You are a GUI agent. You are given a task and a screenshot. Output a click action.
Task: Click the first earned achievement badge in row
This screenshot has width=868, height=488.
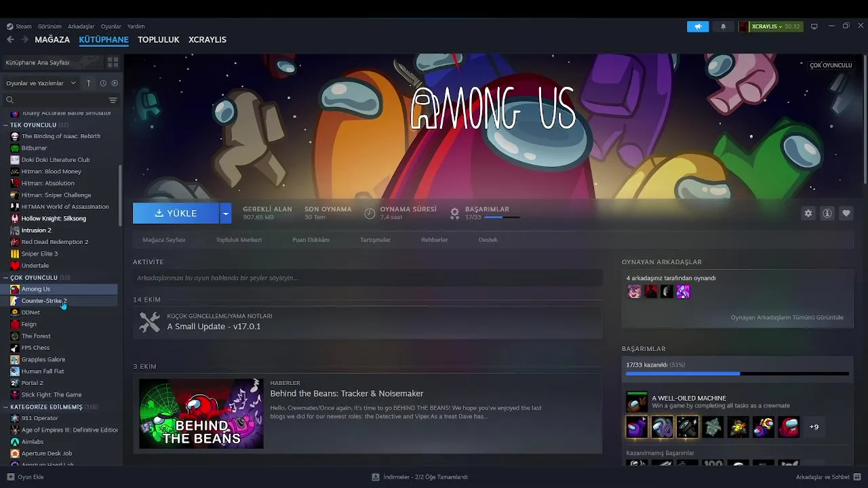click(x=637, y=427)
